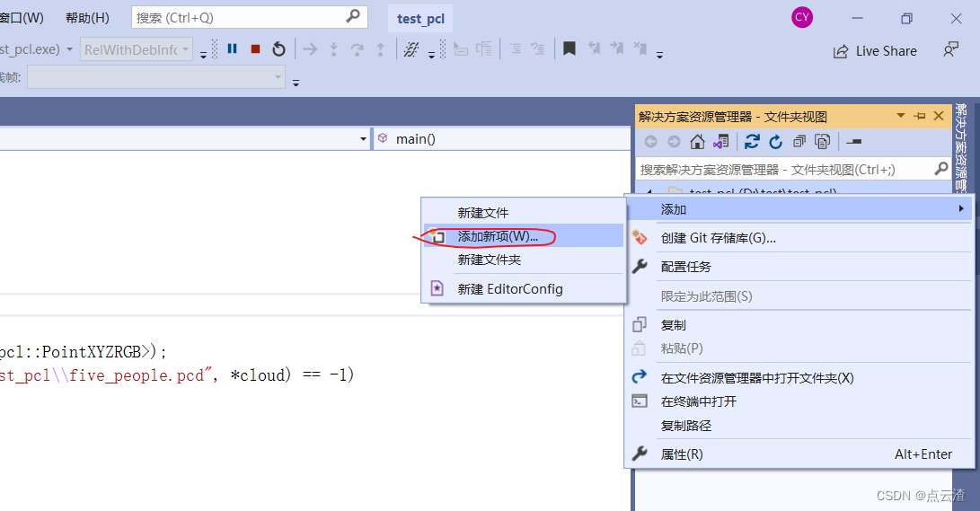Viewport: 980px width, 511px height.
Task: Choose 配置任务 from the context menu
Action: point(799,267)
